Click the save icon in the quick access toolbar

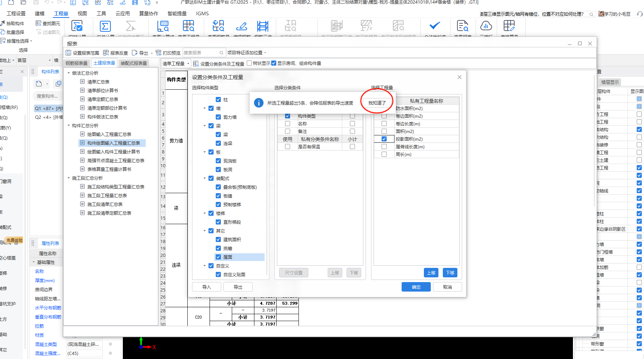point(36,2)
